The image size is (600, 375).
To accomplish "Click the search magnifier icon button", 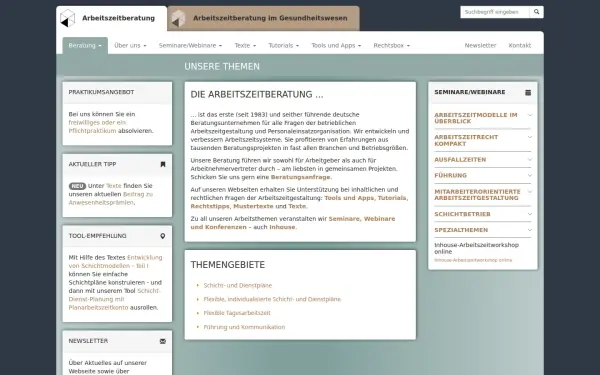I will [x=536, y=12].
